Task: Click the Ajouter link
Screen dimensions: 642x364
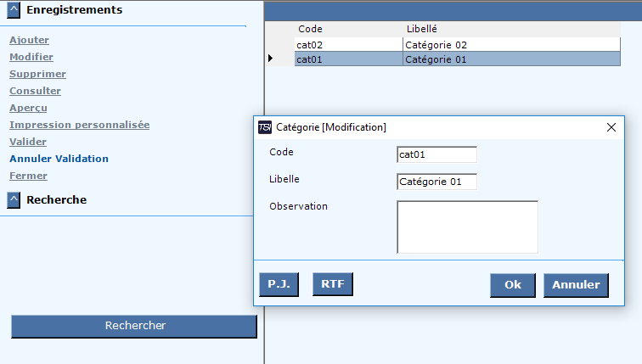Action: click(29, 40)
